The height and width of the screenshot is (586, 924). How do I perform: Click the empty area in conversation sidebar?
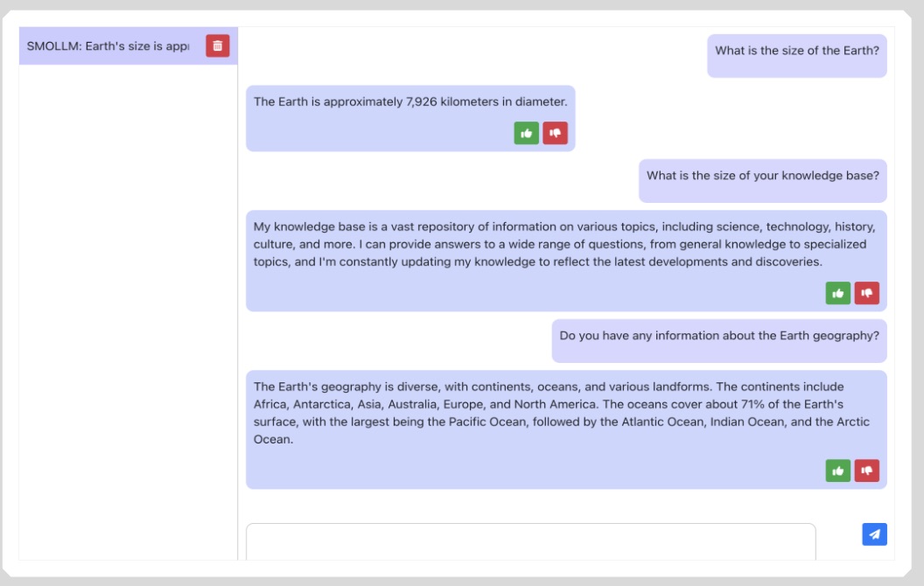[x=128, y=306]
